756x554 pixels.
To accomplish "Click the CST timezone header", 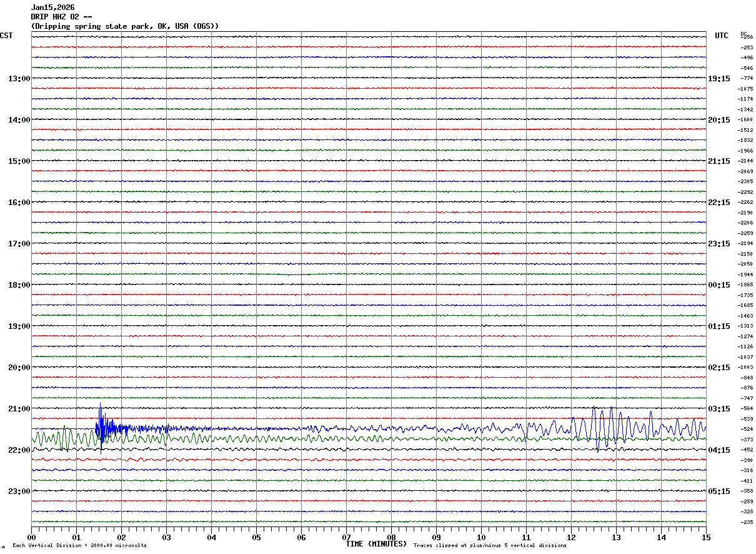I will (6, 36).
